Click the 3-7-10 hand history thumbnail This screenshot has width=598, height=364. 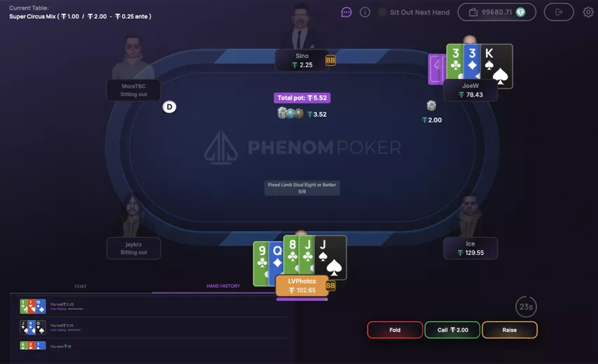click(x=33, y=307)
